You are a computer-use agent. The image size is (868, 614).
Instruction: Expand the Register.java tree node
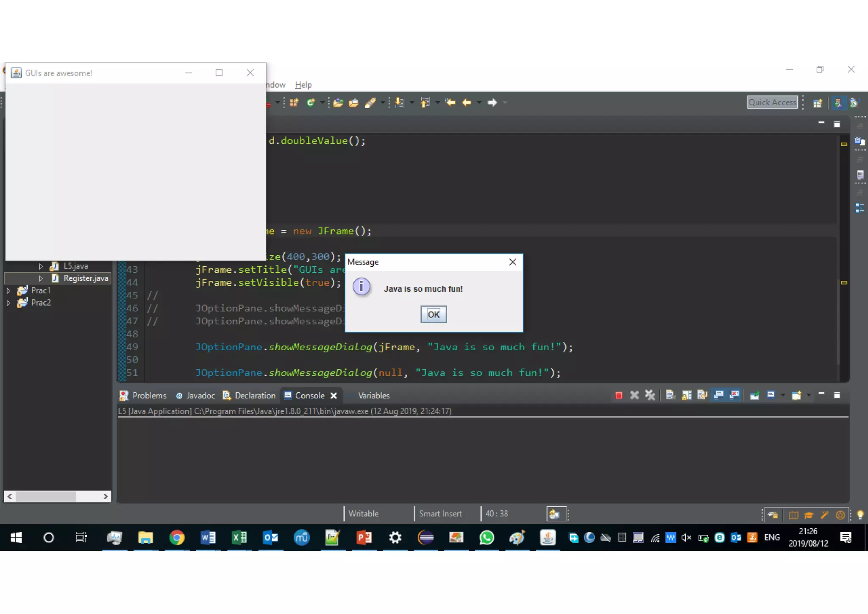(41, 278)
